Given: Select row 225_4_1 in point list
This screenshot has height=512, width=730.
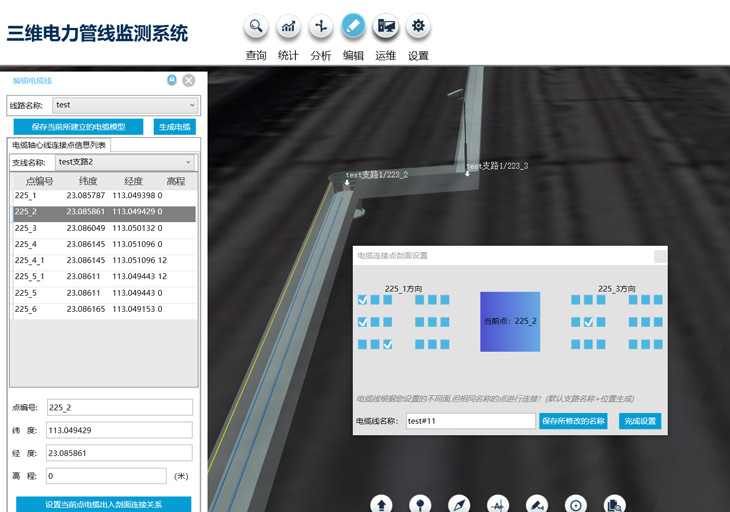Looking at the screenshot, I should 103,260.
